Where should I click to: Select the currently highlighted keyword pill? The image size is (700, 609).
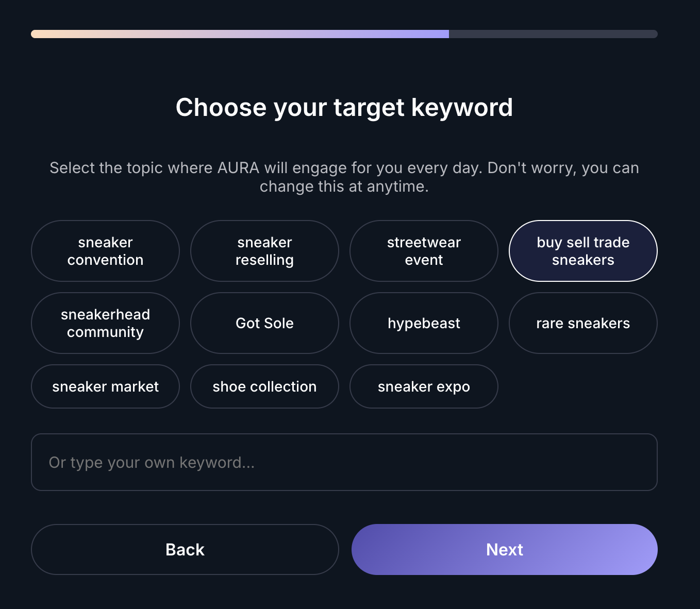tap(582, 251)
